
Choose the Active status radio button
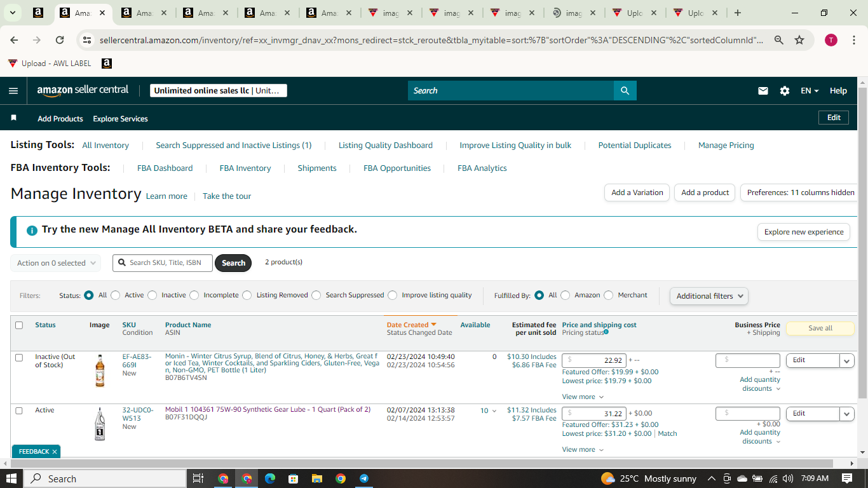[116, 295]
